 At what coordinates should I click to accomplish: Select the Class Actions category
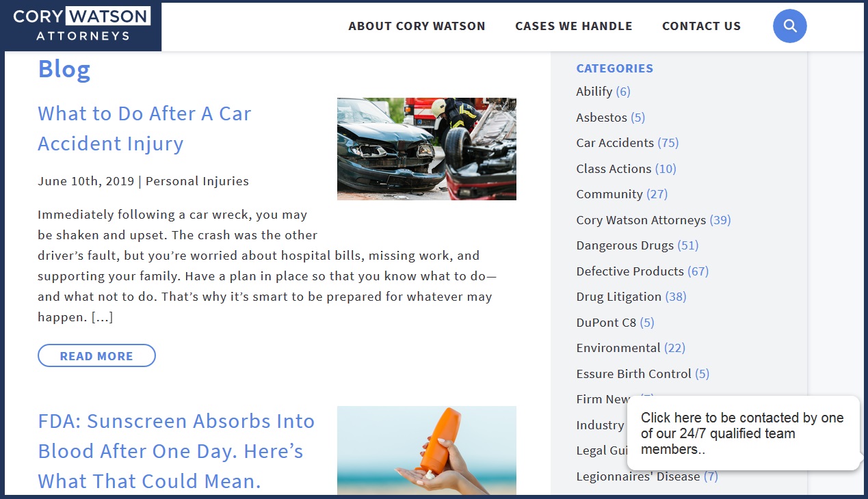click(x=614, y=169)
